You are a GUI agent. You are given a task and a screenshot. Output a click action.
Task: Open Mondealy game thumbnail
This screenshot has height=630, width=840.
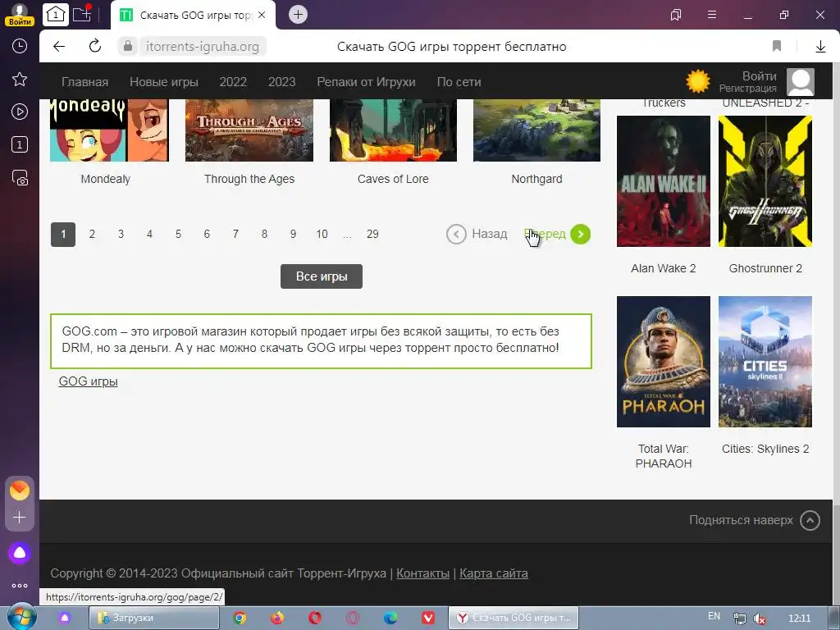click(109, 130)
